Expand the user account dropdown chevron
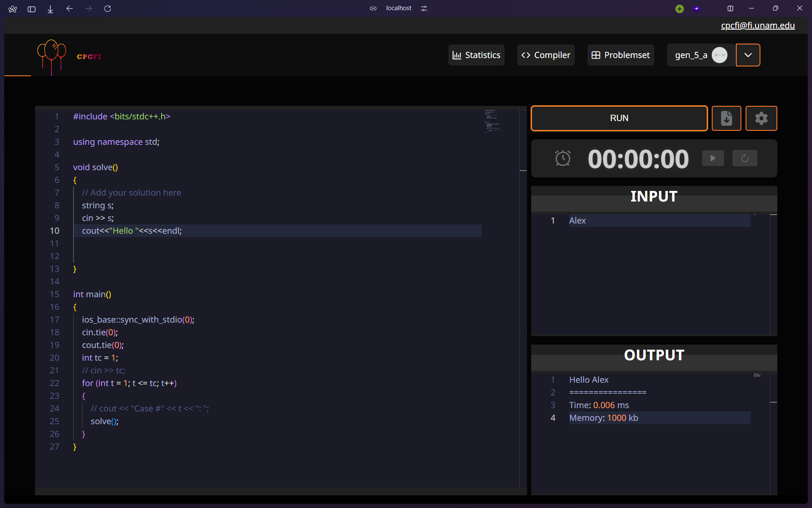812x508 pixels. (748, 55)
